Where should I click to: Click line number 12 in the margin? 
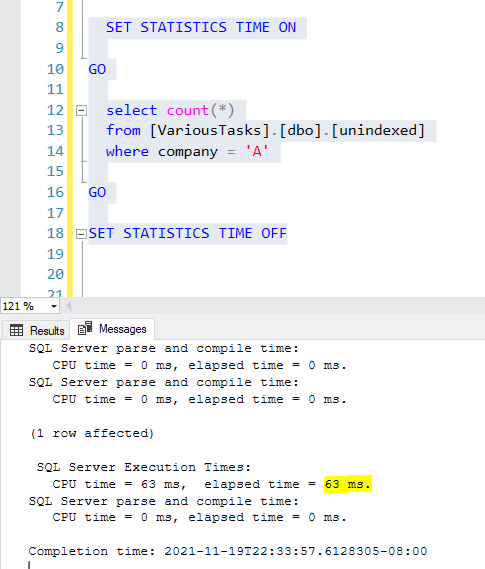(55, 110)
